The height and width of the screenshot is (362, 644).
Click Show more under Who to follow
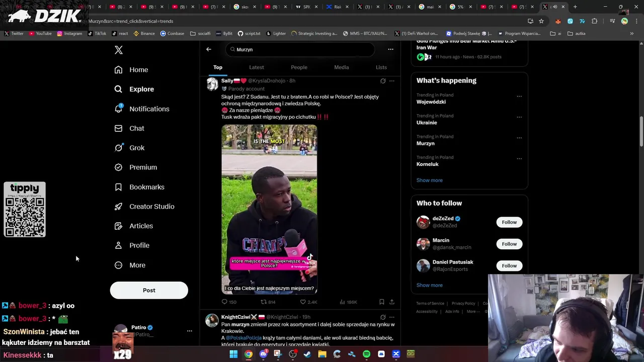click(430, 285)
